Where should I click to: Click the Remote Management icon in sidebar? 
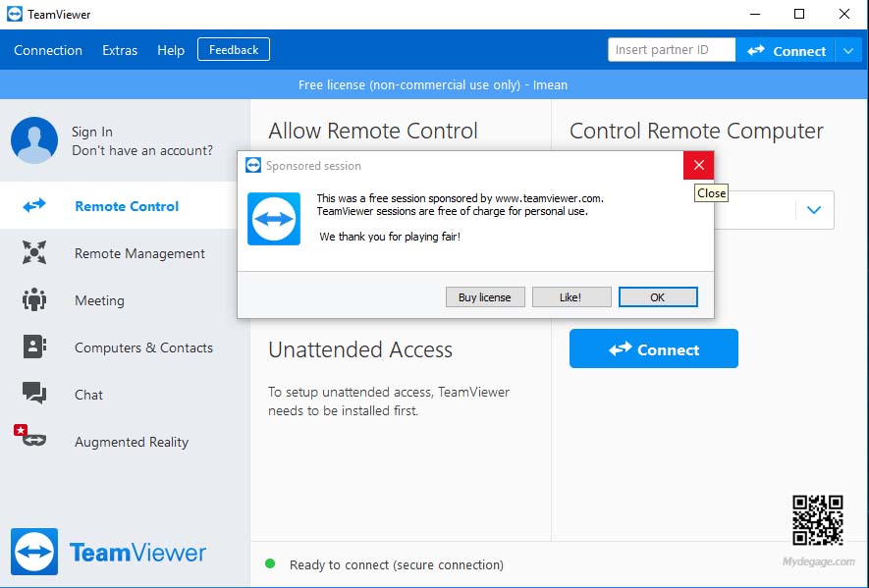(x=34, y=252)
